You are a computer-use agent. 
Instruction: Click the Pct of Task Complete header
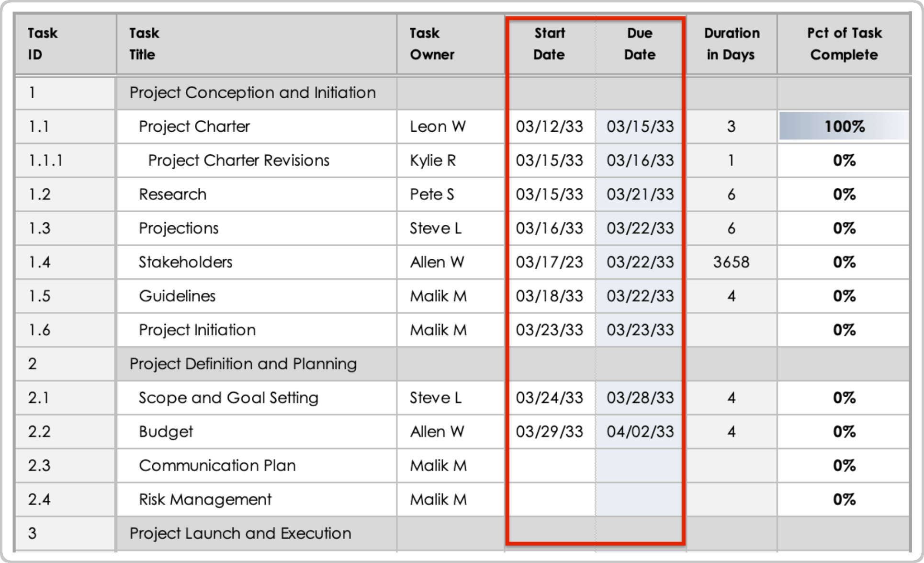[844, 44]
